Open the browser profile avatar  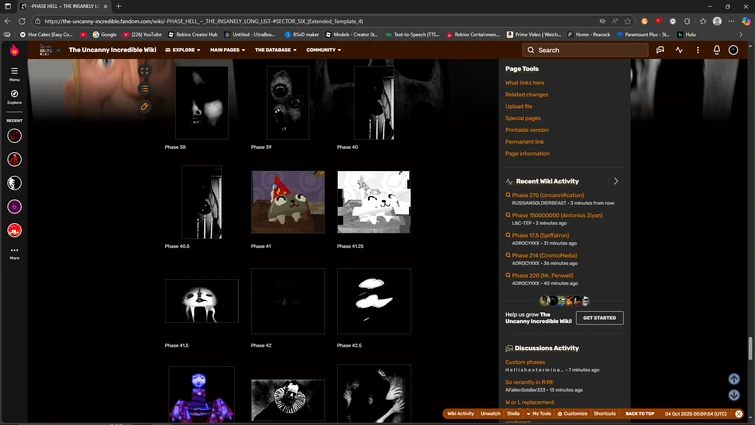[x=717, y=21]
